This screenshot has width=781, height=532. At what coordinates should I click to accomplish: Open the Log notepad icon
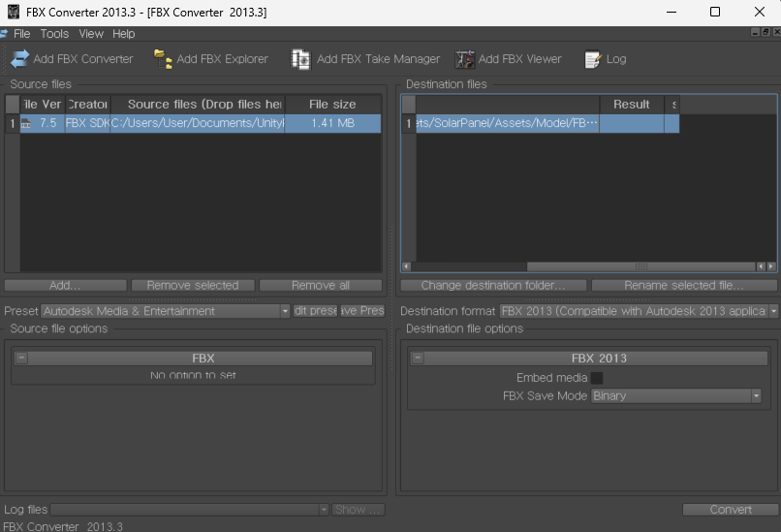[593, 59]
